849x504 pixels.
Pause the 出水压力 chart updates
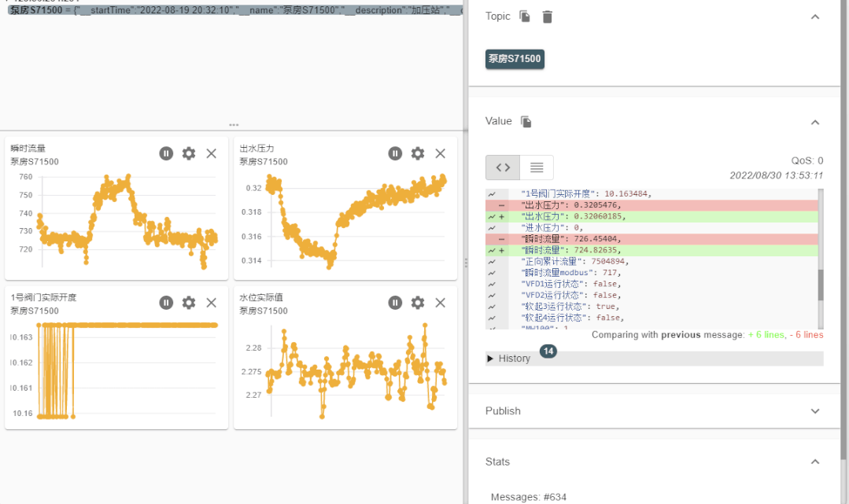[395, 153]
